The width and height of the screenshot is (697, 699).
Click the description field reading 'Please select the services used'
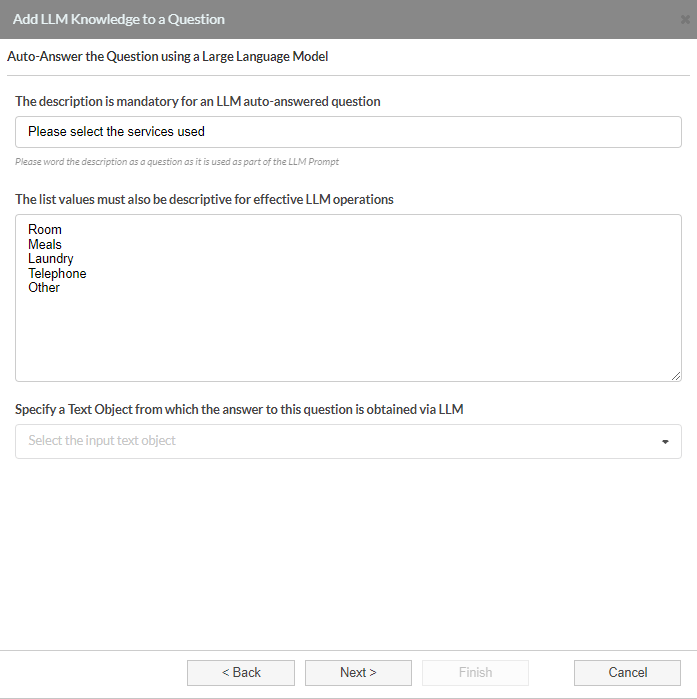[348, 132]
